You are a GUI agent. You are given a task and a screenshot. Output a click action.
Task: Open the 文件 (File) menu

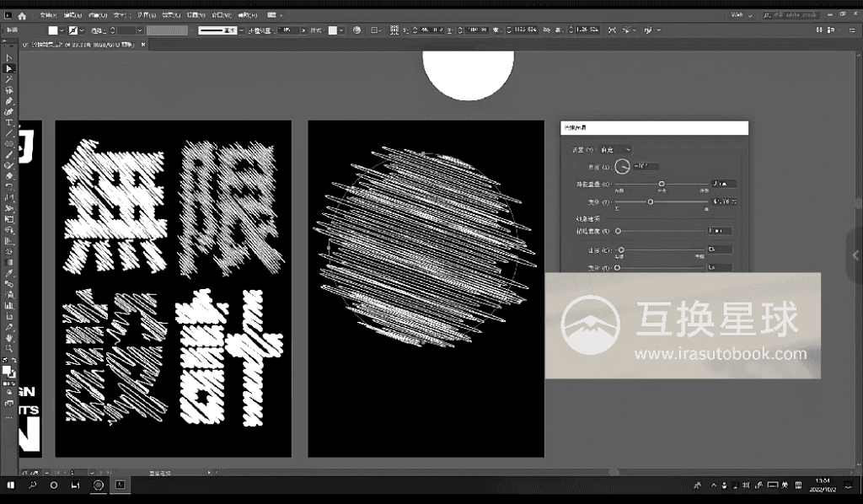pos(48,14)
